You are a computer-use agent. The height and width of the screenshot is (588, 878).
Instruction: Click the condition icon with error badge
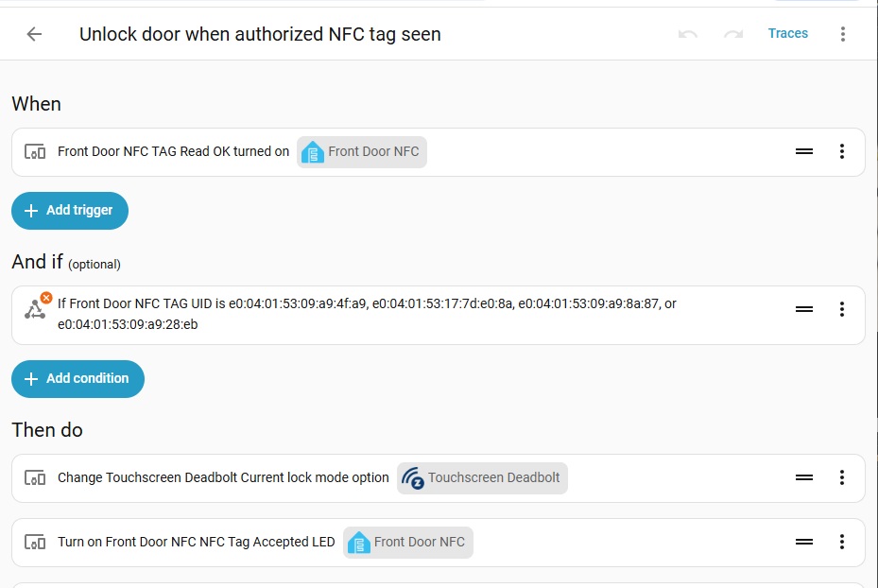(x=37, y=306)
